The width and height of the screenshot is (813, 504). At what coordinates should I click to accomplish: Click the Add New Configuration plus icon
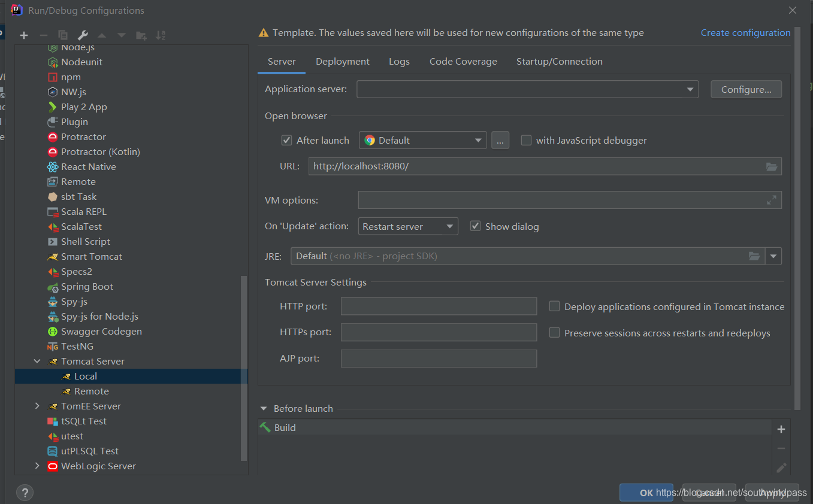point(24,35)
